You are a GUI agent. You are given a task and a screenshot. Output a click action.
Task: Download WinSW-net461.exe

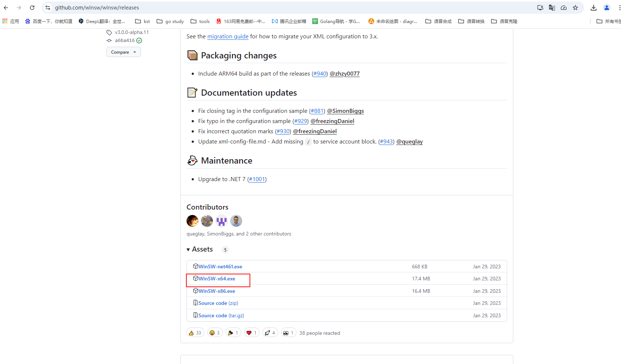click(x=220, y=267)
